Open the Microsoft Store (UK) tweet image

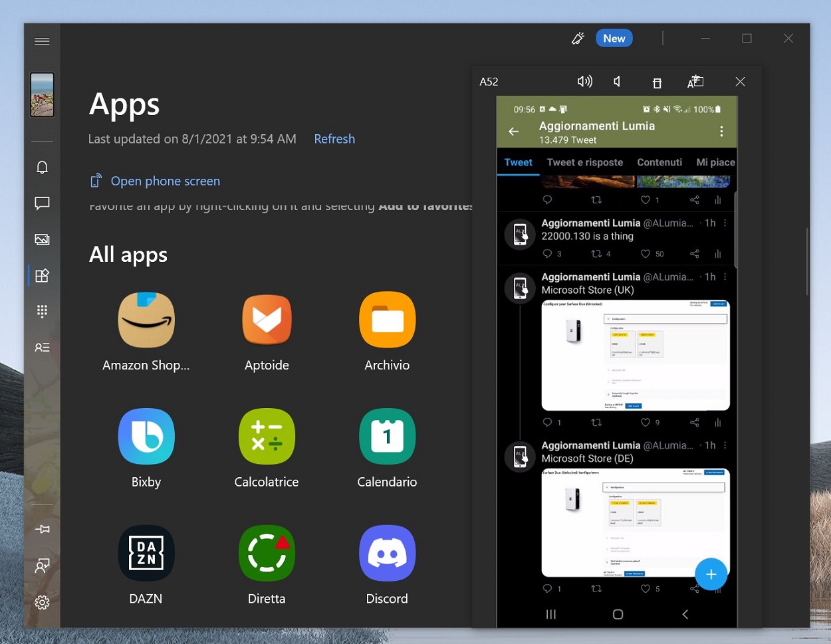pyautogui.click(x=636, y=356)
